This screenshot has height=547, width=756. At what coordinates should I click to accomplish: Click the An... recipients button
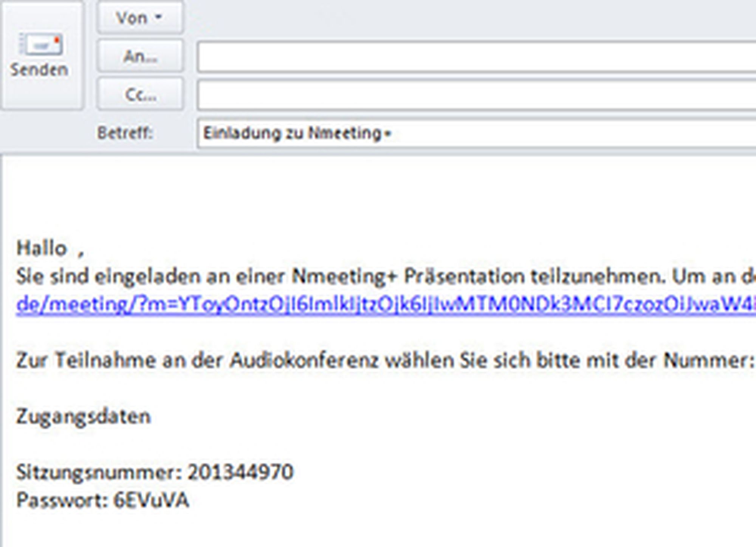139,56
